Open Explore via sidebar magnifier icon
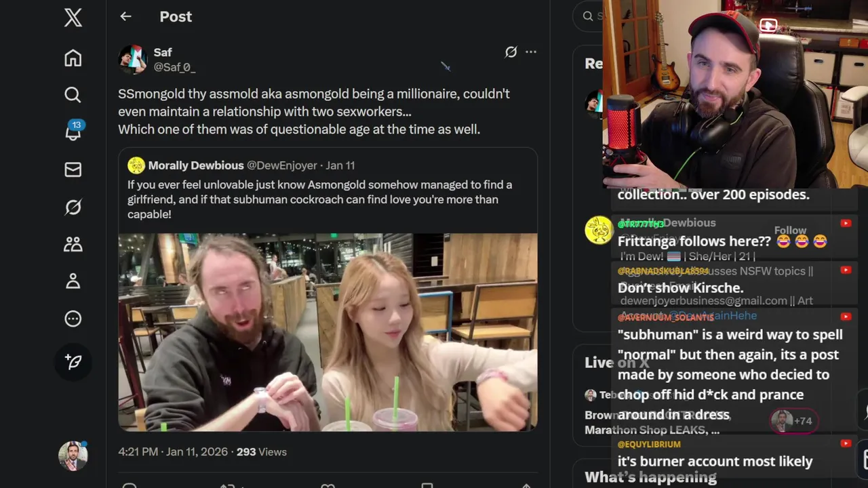Screen dimensions: 868x488 coord(73,95)
